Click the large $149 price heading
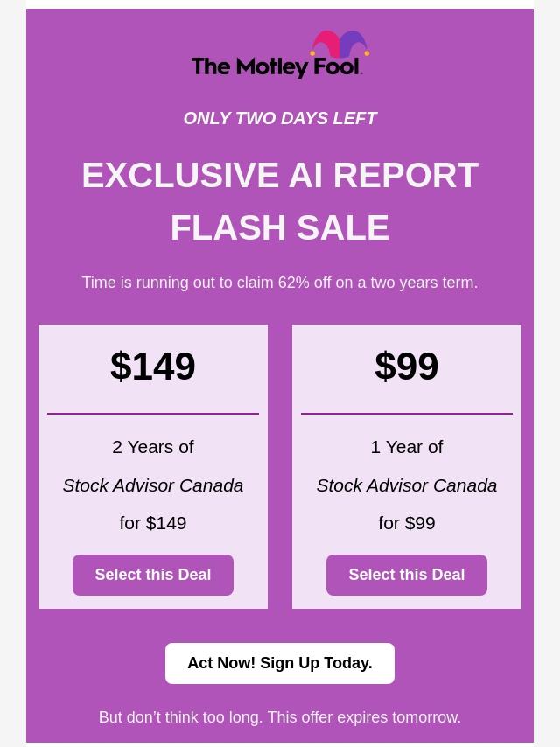This screenshot has height=747, width=560. (153, 366)
